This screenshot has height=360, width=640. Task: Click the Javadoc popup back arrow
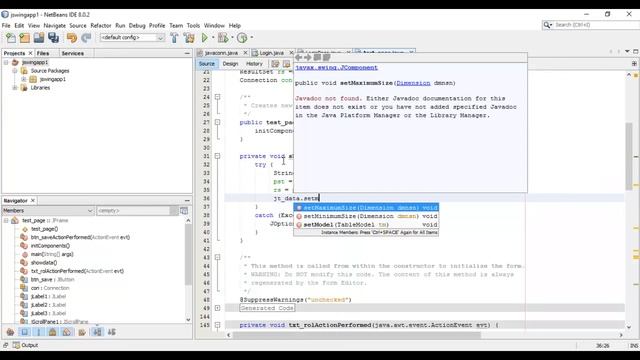299,58
